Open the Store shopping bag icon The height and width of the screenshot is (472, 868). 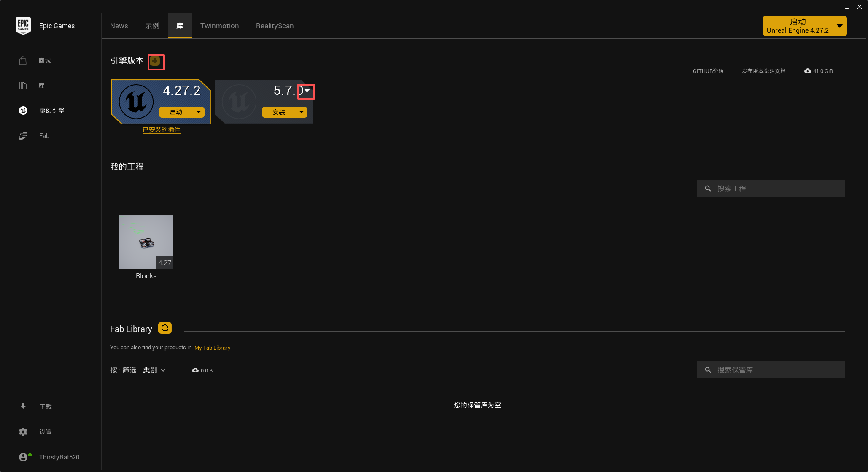[23, 61]
